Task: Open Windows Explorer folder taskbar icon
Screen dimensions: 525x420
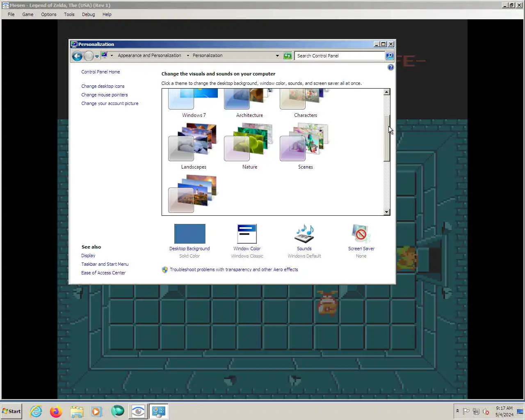Action: 77,411
